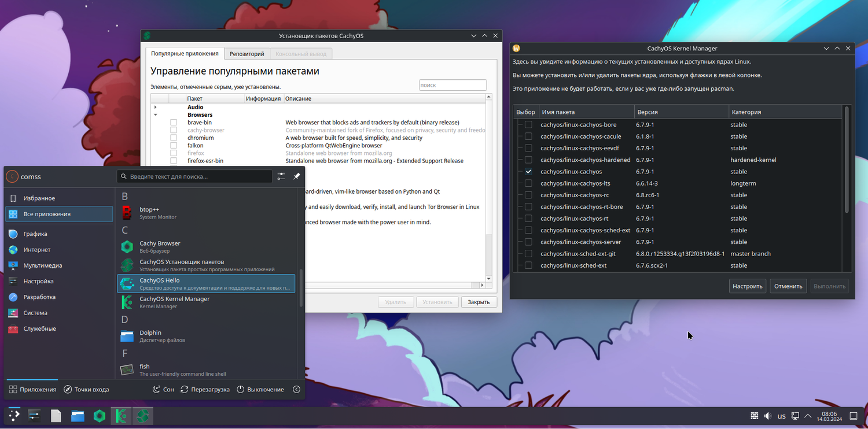Select the Приложения launcher tab

(x=32, y=390)
